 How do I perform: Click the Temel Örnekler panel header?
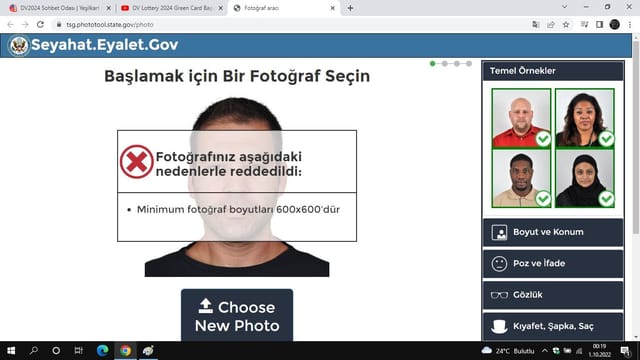click(553, 71)
